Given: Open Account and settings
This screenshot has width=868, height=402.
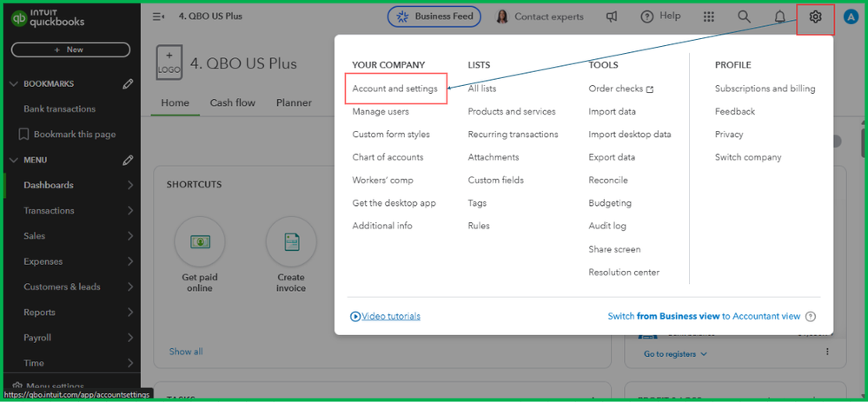Looking at the screenshot, I should (394, 89).
